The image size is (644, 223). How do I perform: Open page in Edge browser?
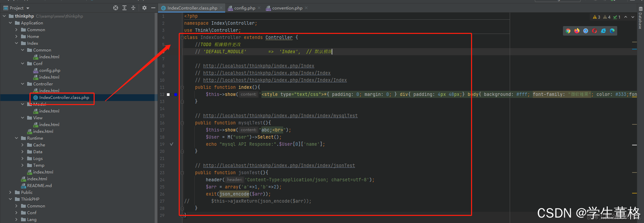[x=612, y=31]
